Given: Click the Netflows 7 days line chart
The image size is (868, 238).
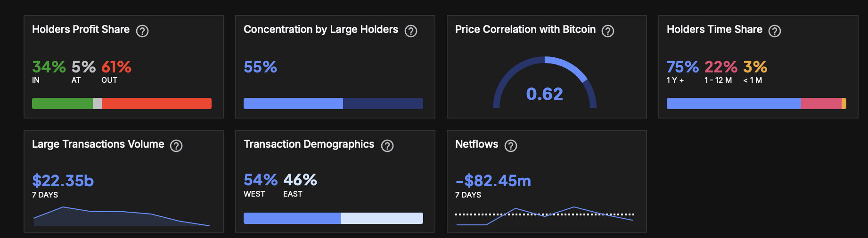Looking at the screenshot, I should (x=545, y=215).
